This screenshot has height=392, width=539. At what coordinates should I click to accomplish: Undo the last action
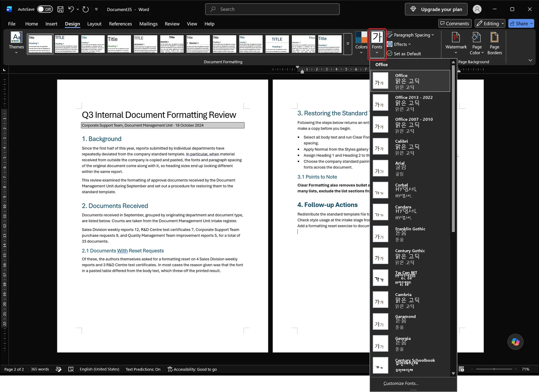[x=71, y=9]
